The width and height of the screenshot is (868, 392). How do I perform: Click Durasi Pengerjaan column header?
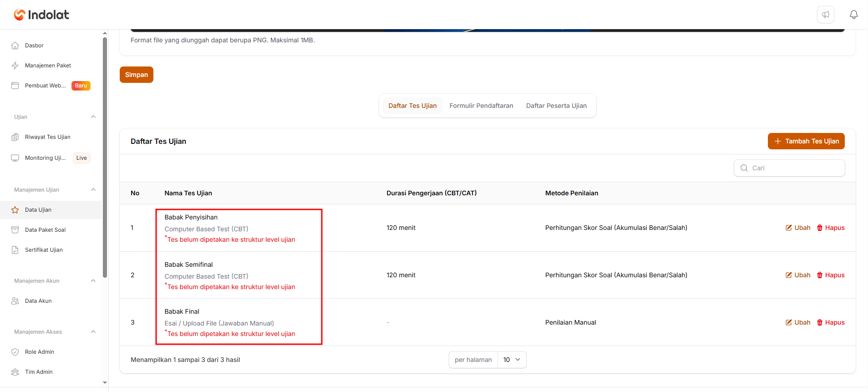(431, 193)
